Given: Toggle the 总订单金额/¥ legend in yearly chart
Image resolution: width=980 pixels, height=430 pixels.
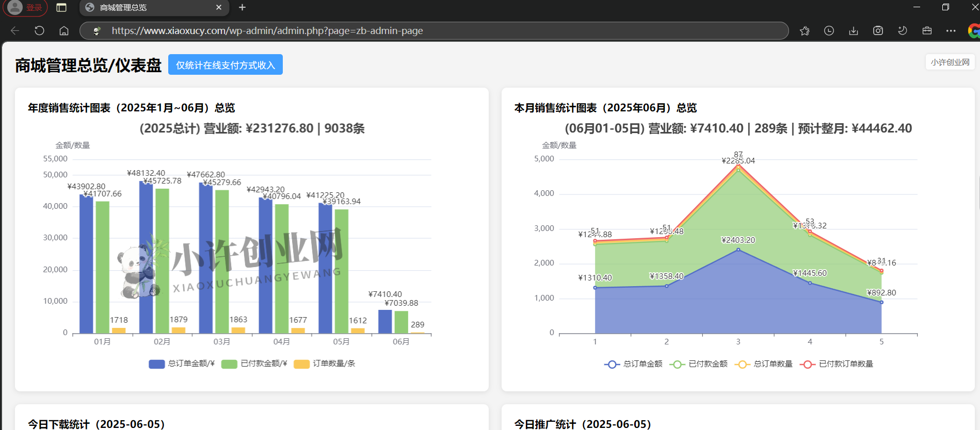Looking at the screenshot, I should 182,363.
